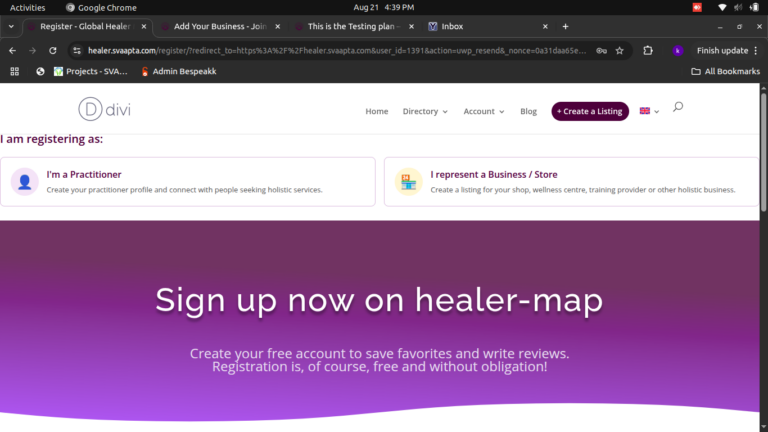Viewport: 768px width, 432px height.
Task: Open the Chrome profile avatar
Action: (678, 50)
